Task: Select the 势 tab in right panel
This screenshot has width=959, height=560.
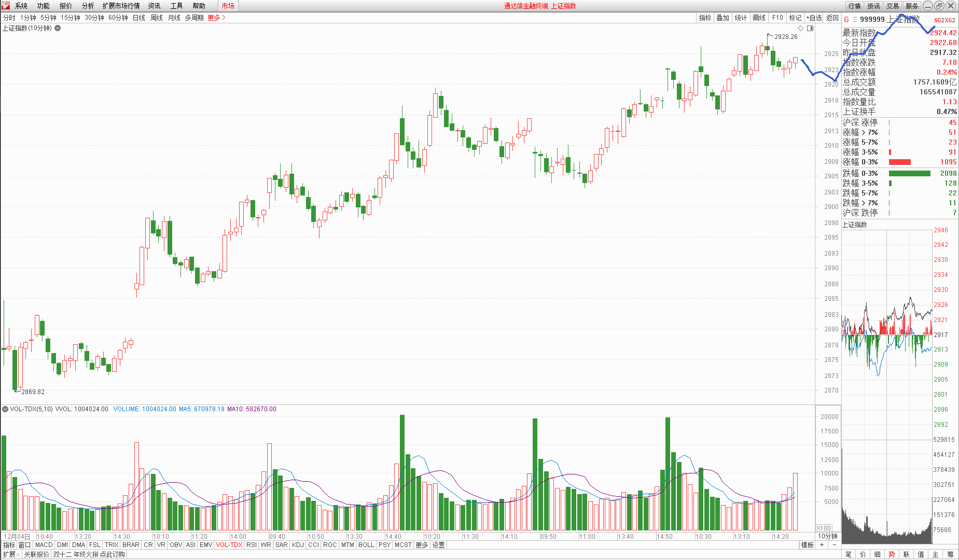Action: click(892, 554)
